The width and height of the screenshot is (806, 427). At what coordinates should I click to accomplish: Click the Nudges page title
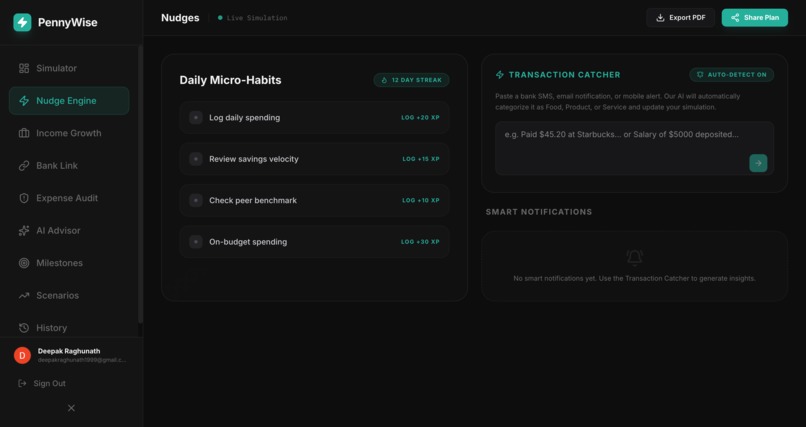(180, 18)
